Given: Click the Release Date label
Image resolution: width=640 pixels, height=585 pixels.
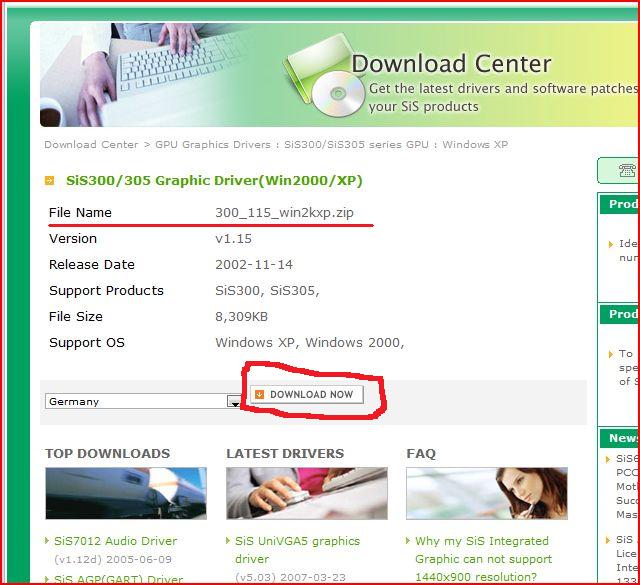Looking at the screenshot, I should (92, 265).
